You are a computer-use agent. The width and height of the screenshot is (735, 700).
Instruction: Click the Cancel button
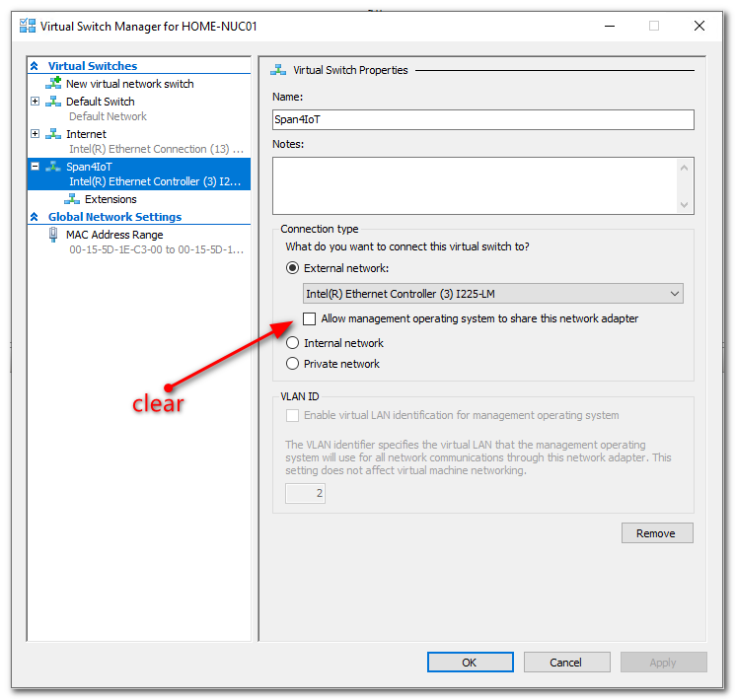565,663
